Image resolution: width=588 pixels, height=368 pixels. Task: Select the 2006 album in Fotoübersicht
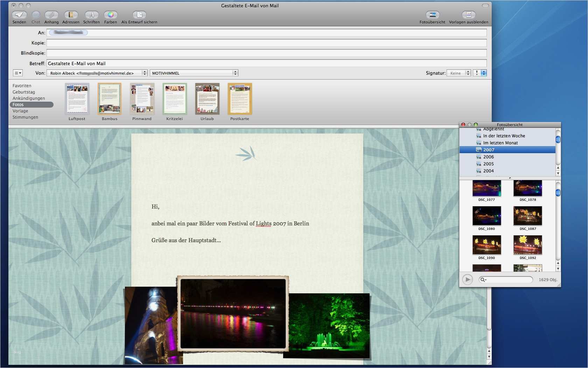point(489,157)
